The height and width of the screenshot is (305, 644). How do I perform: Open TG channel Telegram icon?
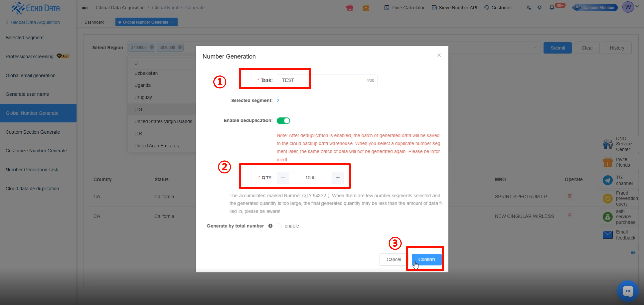608,181
